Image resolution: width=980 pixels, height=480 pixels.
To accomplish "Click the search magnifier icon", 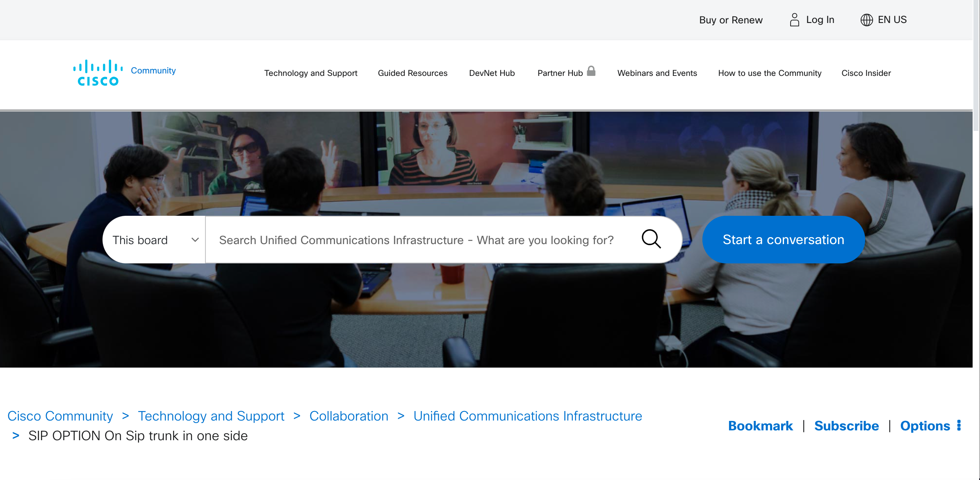I will point(651,239).
